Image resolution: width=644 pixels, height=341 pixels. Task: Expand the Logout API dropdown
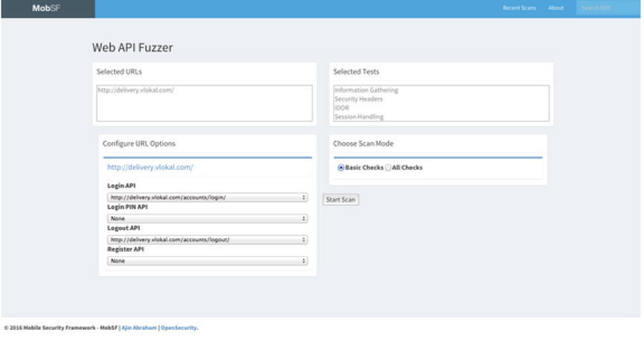tap(208, 240)
